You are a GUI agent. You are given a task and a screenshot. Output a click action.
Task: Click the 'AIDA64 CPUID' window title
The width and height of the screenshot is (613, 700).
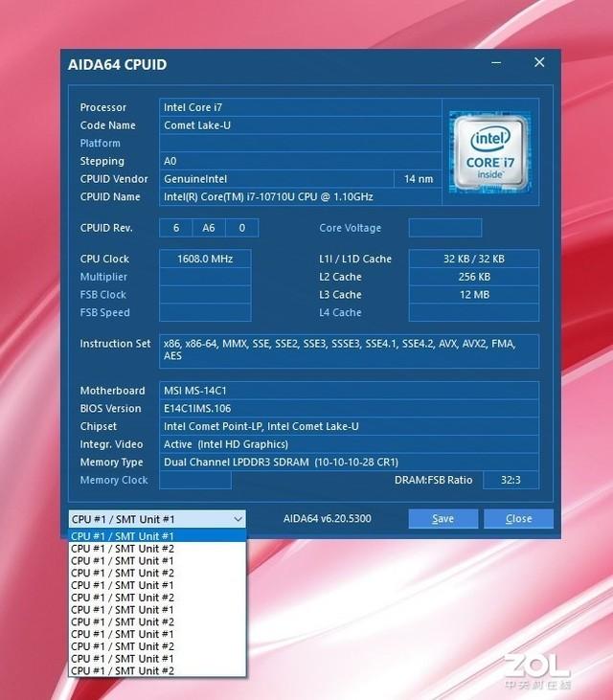pyautogui.click(x=118, y=65)
